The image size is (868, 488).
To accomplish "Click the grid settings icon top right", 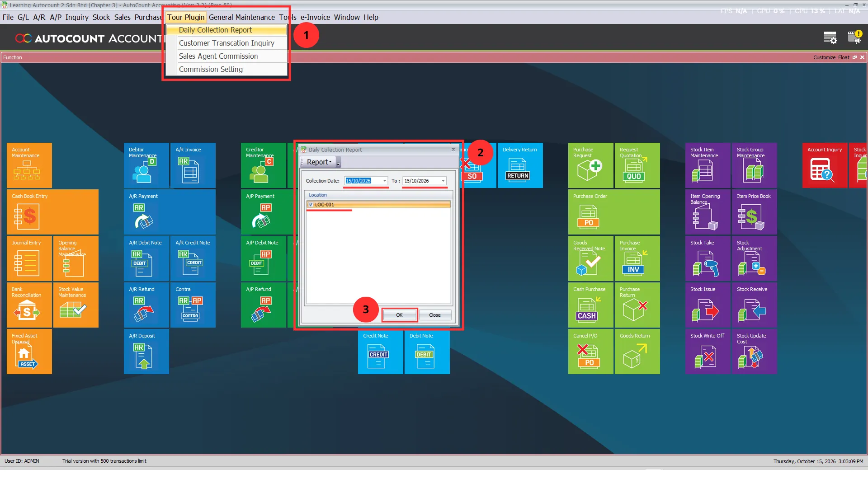I will click(830, 38).
